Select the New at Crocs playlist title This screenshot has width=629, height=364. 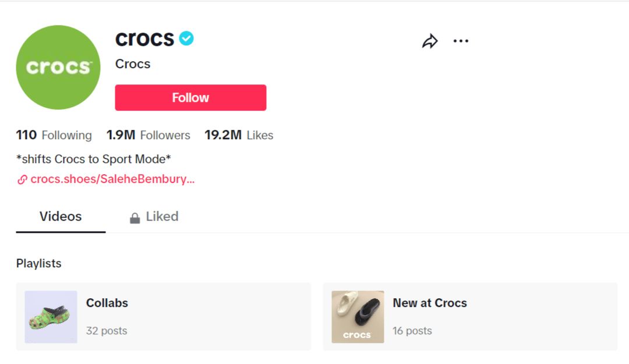[430, 303]
